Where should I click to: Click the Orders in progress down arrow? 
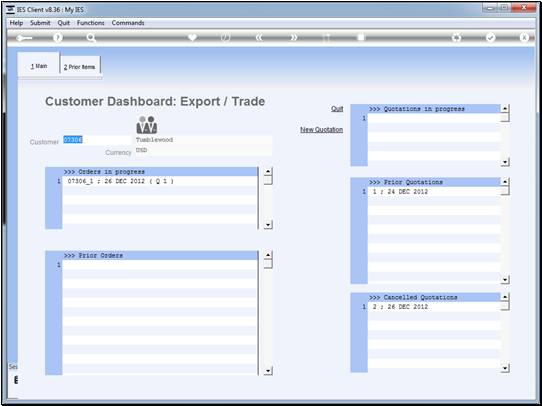click(268, 225)
